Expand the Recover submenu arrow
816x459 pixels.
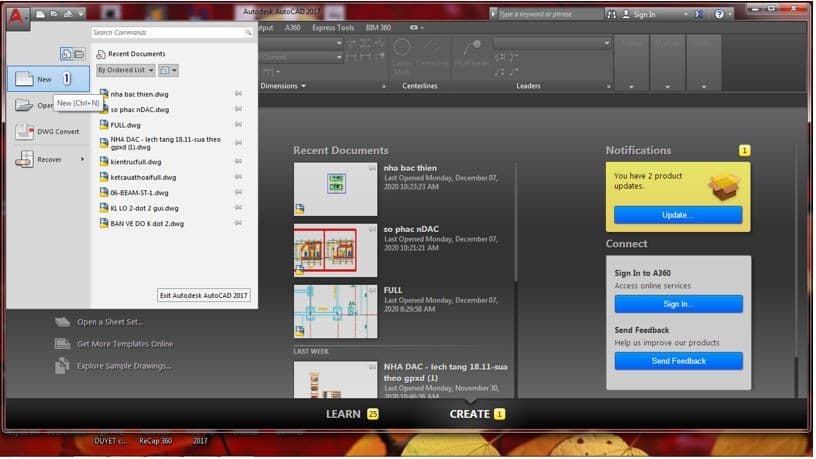coord(82,159)
